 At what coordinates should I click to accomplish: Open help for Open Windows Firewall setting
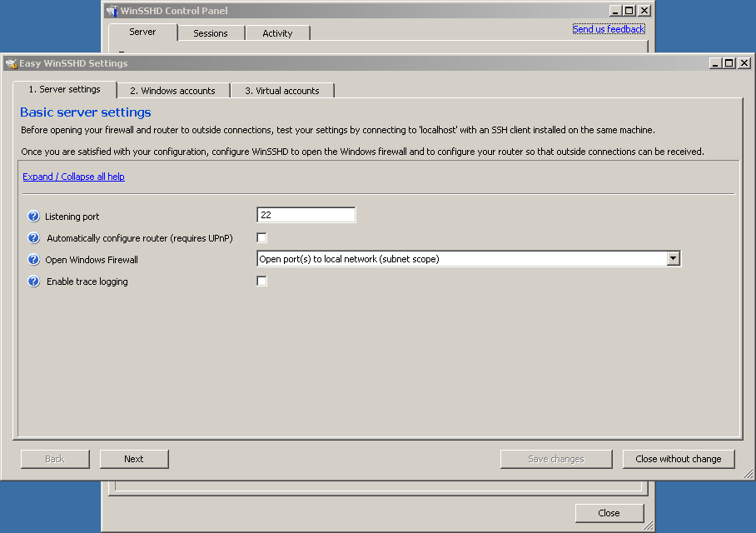point(33,259)
